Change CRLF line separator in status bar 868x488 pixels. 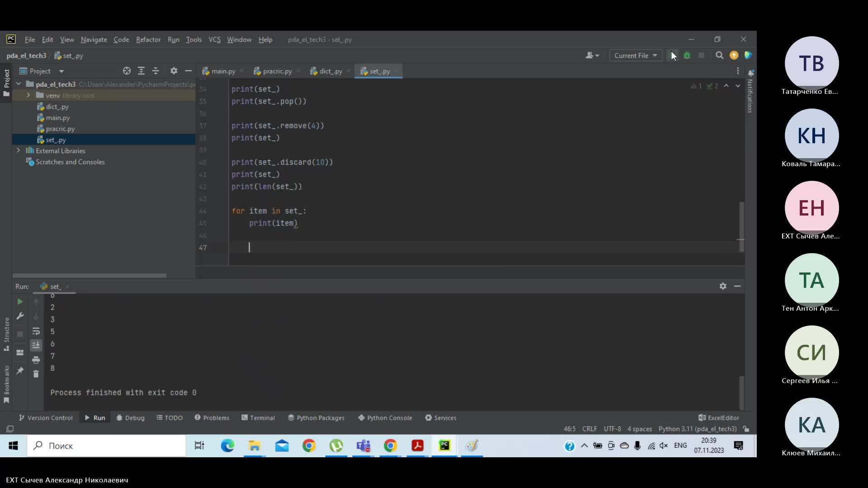[590, 429]
